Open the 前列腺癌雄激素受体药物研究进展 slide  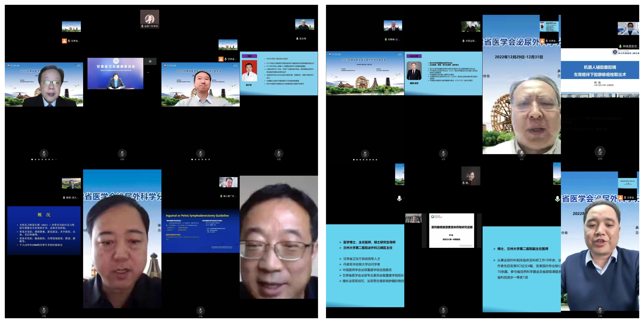(x=451, y=230)
